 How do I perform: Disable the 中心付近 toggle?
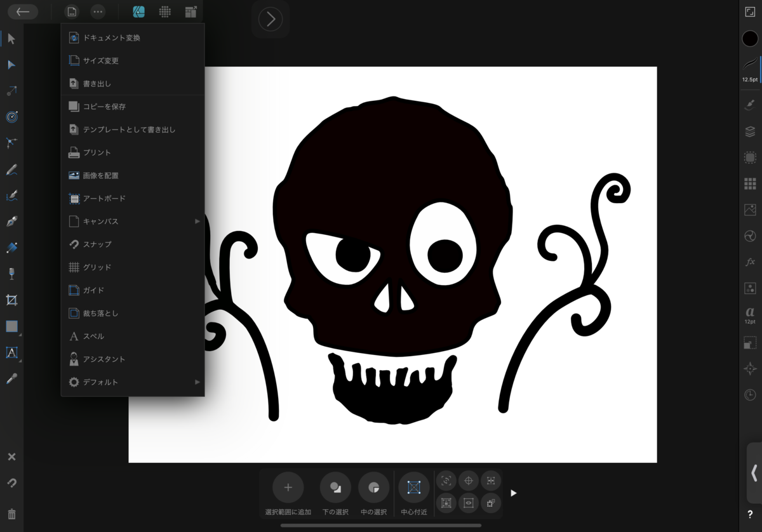coord(414,488)
